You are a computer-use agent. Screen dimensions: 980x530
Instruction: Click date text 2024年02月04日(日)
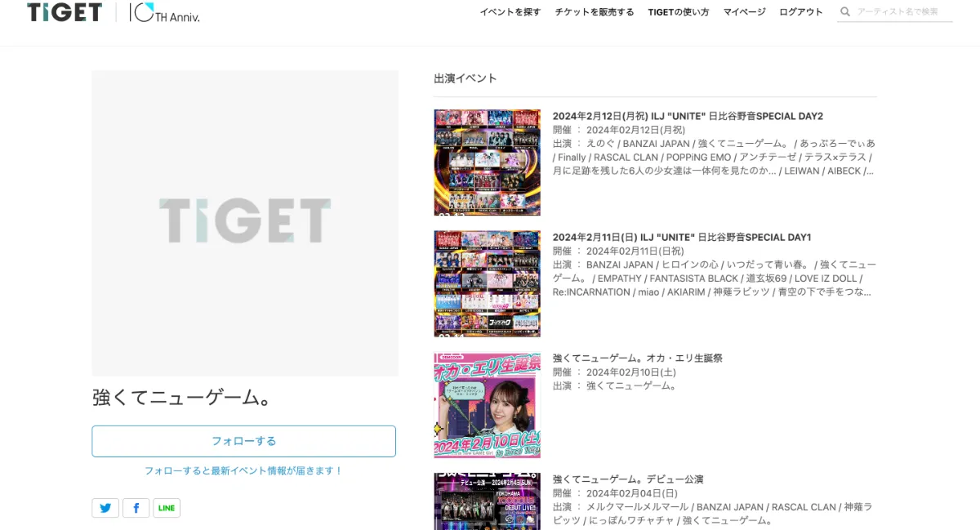[632, 492]
